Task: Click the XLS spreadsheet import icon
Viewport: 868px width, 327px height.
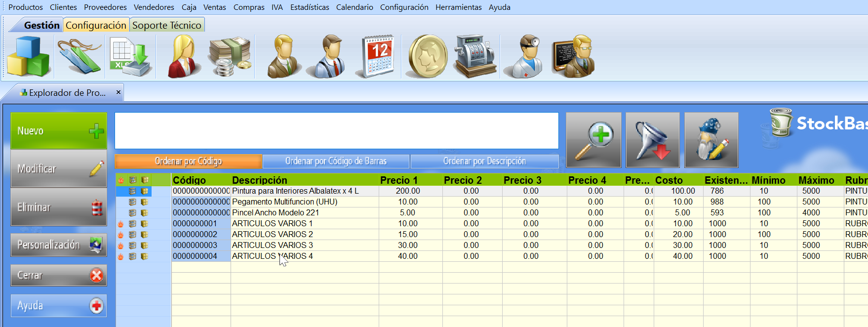Action: 130,57
